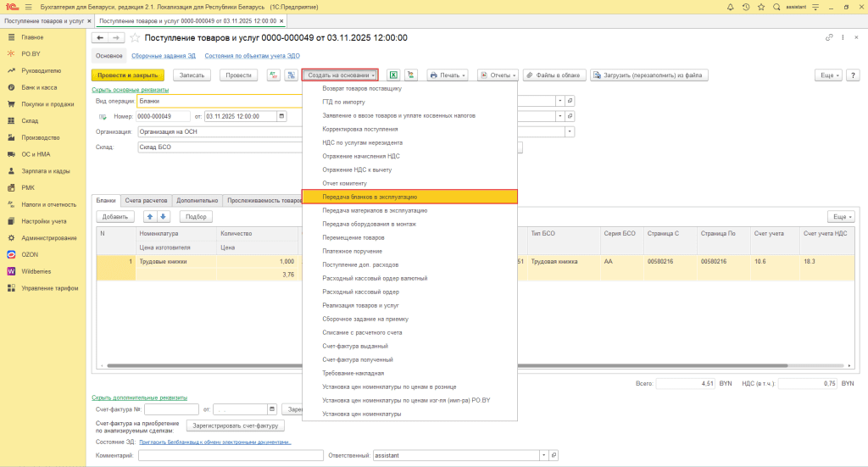The image size is (868, 467).
Task: Open the OZON sidebar section
Action: [x=31, y=254]
